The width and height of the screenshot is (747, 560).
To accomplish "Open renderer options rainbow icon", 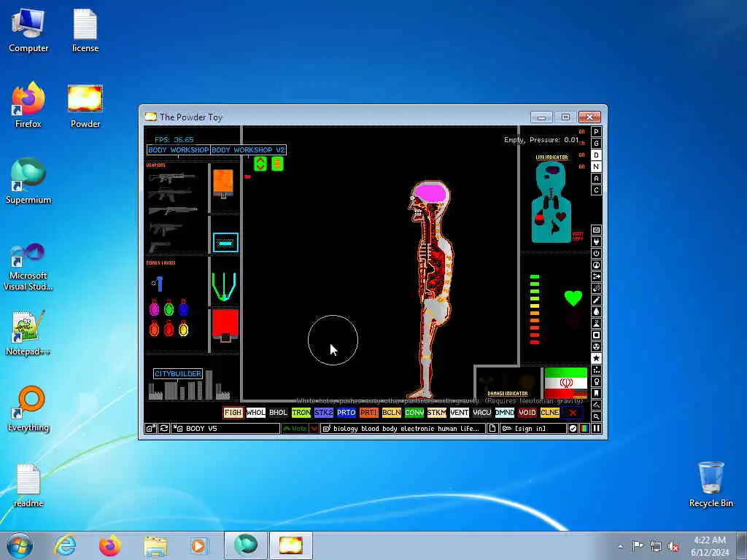I will tap(584, 429).
